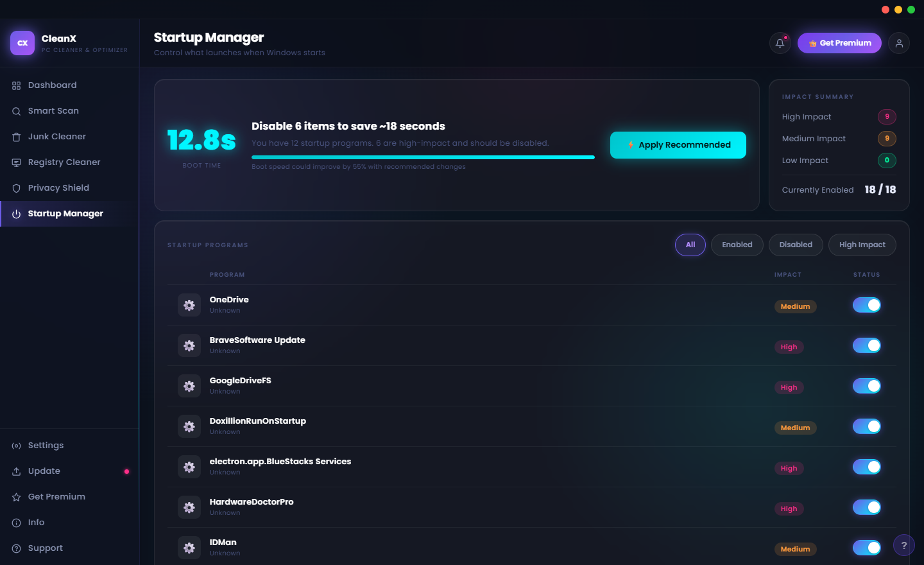Click the IMPACT column header
The width and height of the screenshot is (924, 565).
[x=787, y=275]
